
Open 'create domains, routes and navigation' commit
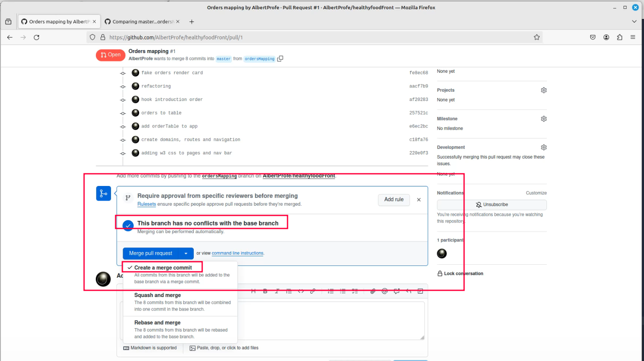pyautogui.click(x=191, y=140)
